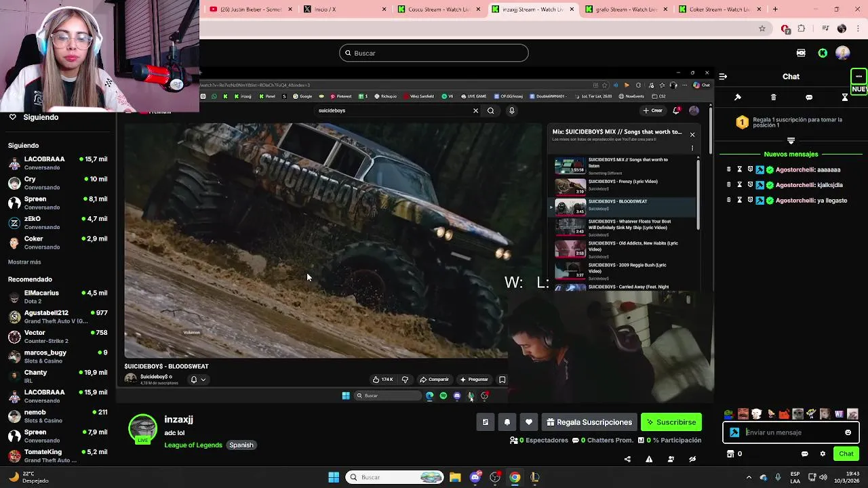Image resolution: width=868 pixels, height=488 pixels.
Task: Open the emote picker in message box
Action: (x=848, y=432)
